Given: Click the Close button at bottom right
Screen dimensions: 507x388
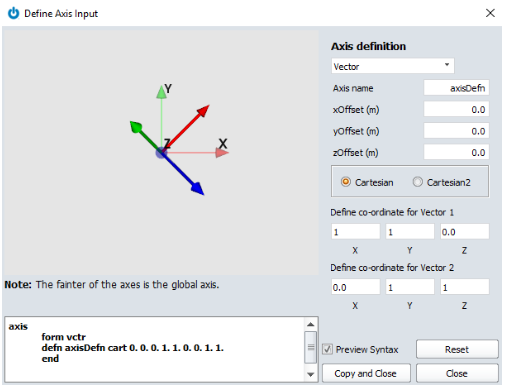Looking at the screenshot, I should coord(457,373).
